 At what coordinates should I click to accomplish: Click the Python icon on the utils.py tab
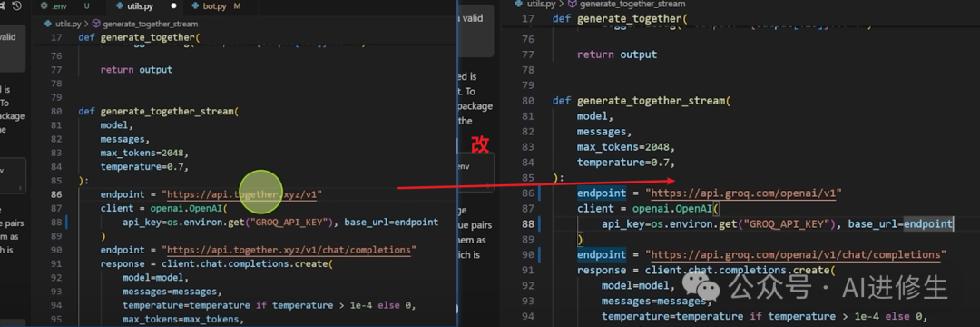120,6
